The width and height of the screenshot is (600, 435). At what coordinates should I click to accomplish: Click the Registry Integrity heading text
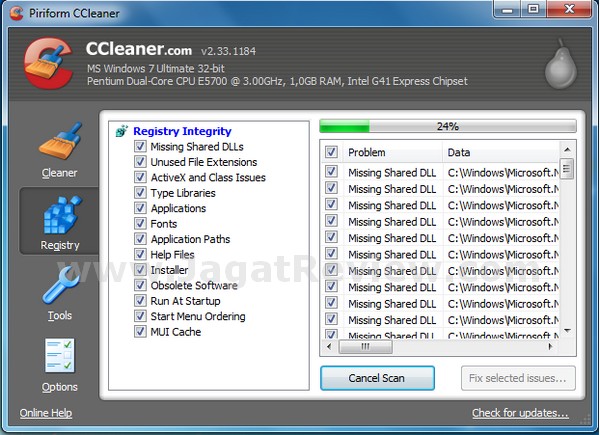coord(182,131)
